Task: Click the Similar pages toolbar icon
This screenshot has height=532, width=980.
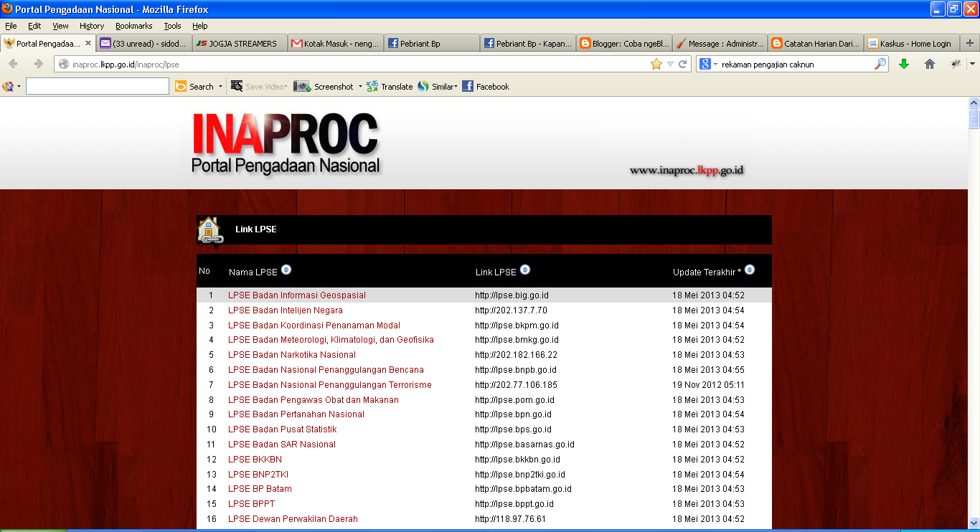Action: (438, 86)
